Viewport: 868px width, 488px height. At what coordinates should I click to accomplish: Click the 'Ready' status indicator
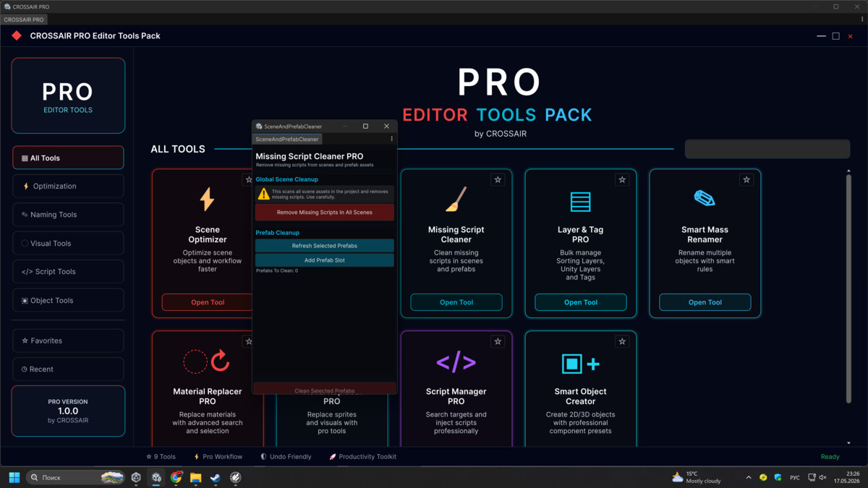(830, 457)
